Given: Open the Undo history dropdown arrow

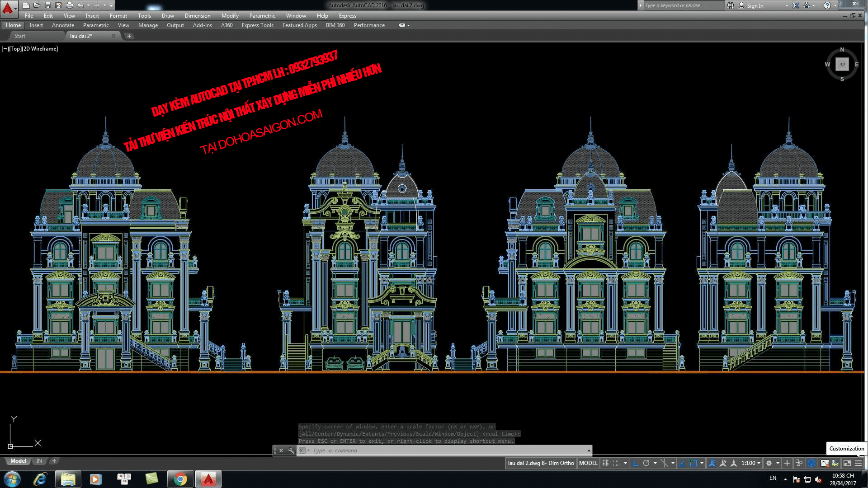Looking at the screenshot, I should [x=89, y=5].
